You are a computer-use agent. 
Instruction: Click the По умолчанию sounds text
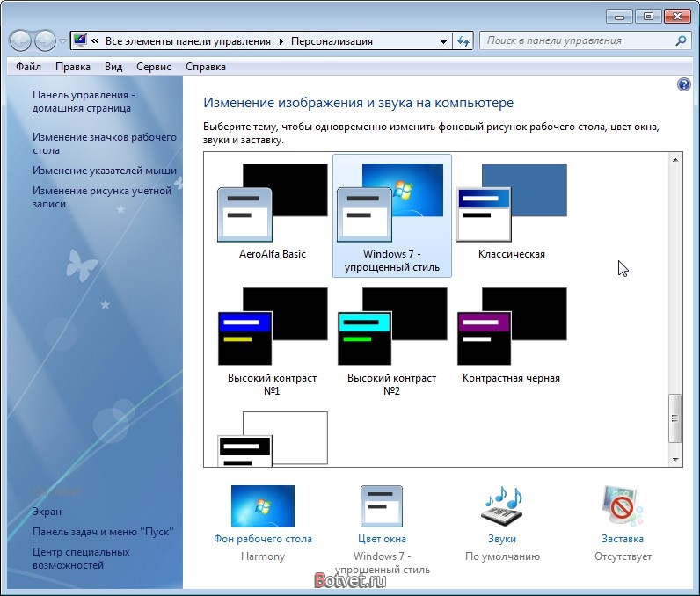click(502, 556)
